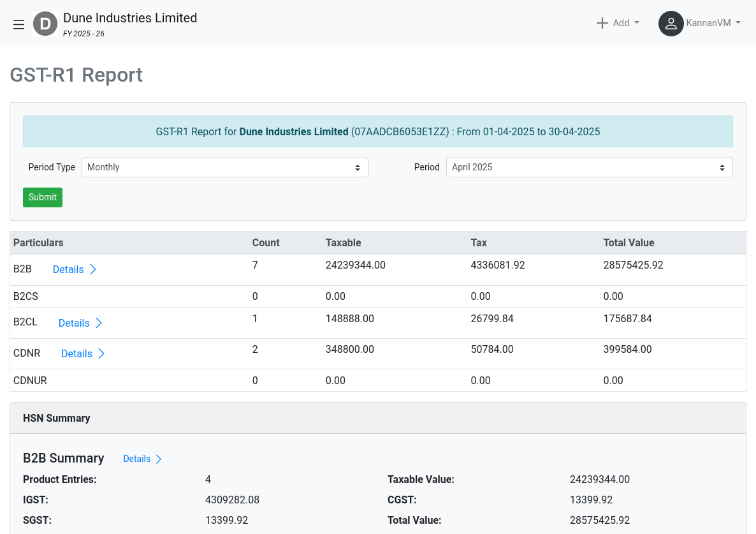Click the green Submit button
The width and height of the screenshot is (756, 534).
(43, 197)
